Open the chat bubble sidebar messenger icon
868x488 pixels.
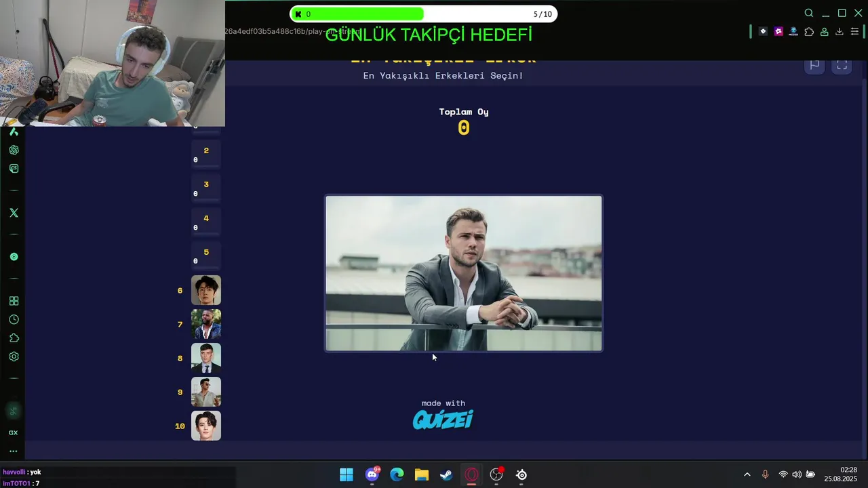14,168
